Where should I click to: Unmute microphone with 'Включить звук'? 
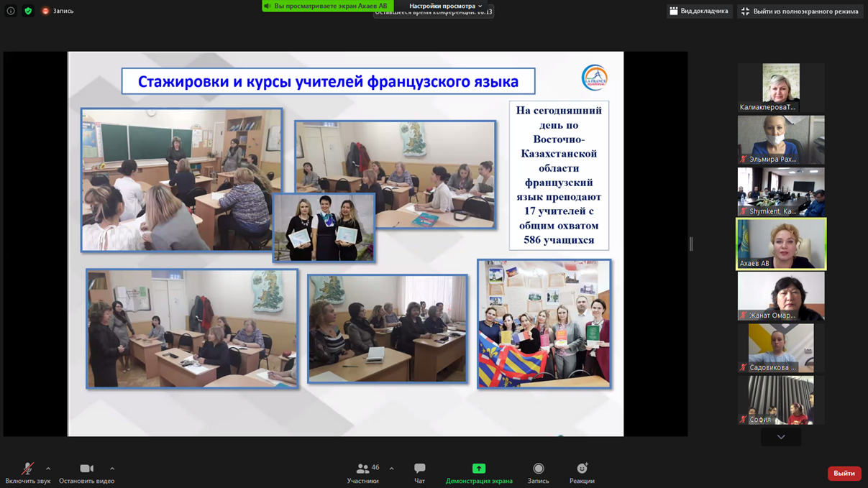pos(27,473)
